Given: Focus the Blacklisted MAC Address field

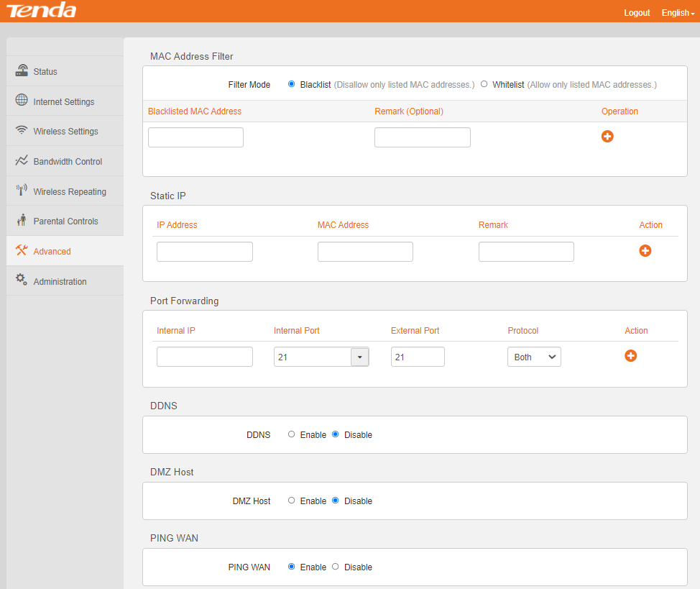Looking at the screenshot, I should coord(195,137).
